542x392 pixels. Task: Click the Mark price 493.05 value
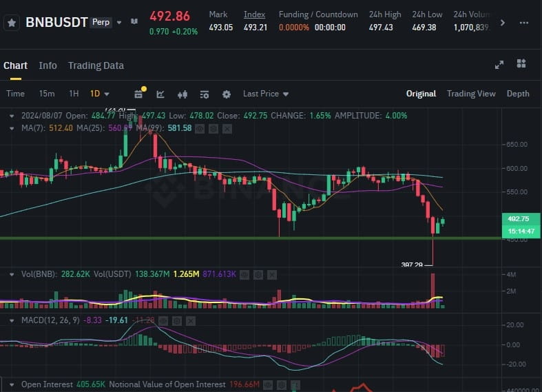(221, 28)
